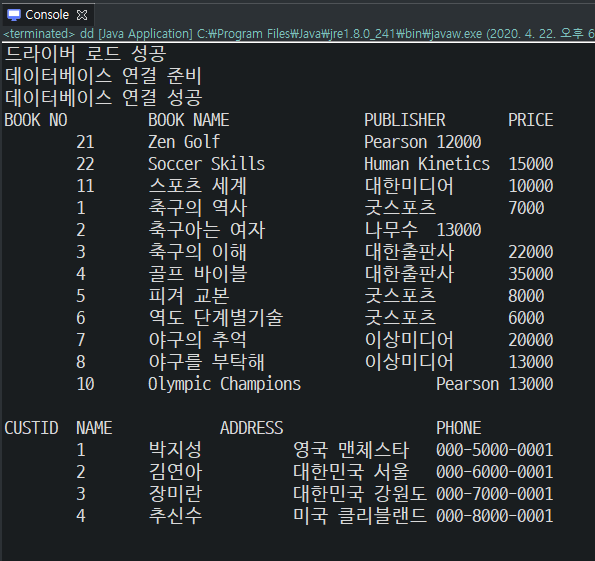595x561 pixels.
Task: Click book number 11
Action: pos(85,186)
